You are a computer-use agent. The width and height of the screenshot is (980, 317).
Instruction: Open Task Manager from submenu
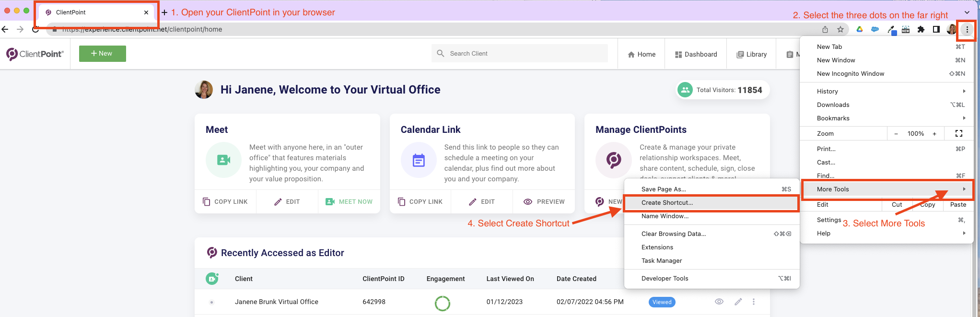pos(712,260)
